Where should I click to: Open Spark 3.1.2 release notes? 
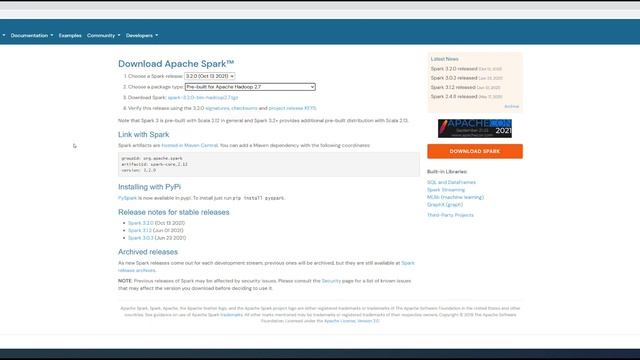140,230
